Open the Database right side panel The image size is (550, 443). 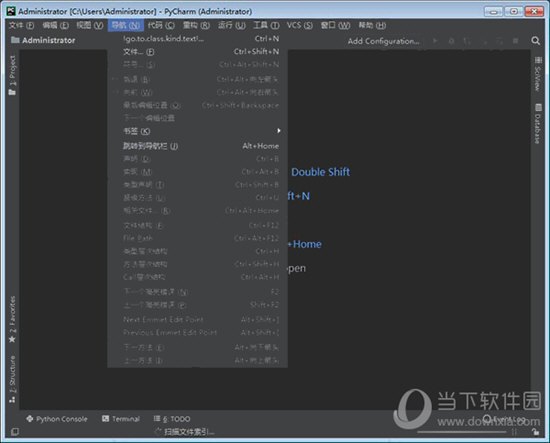click(x=537, y=123)
